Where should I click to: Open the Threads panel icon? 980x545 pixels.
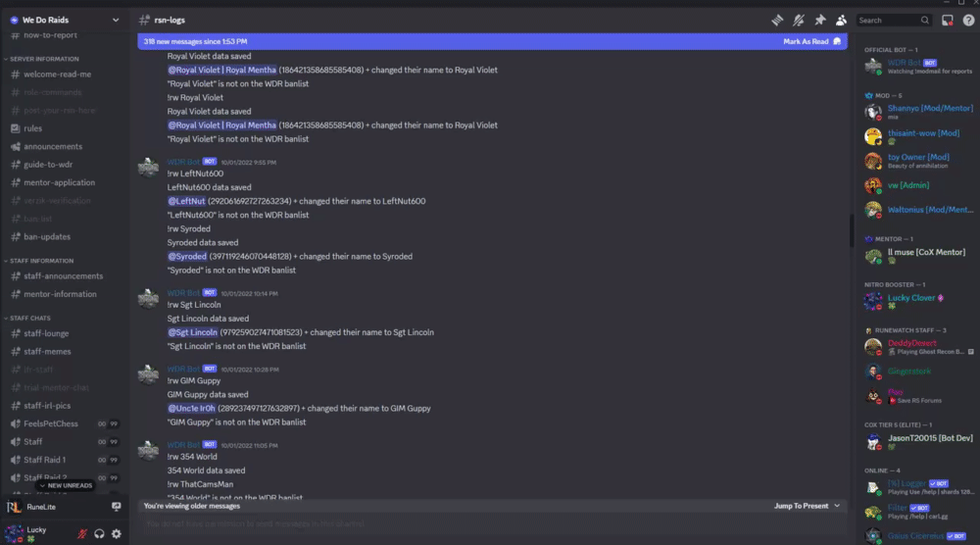[777, 20]
